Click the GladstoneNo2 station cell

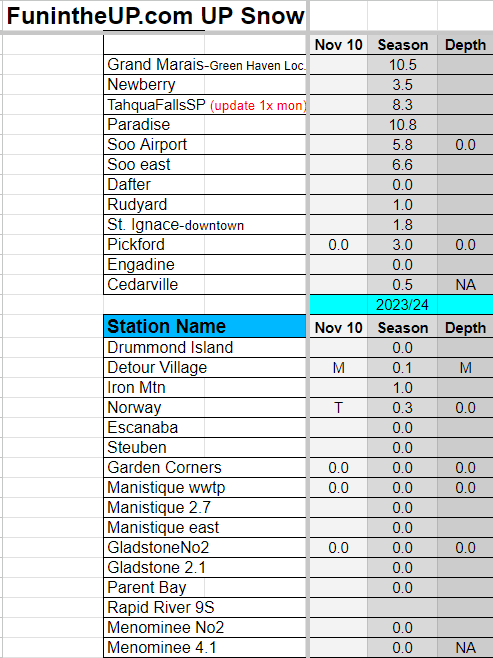click(205, 548)
